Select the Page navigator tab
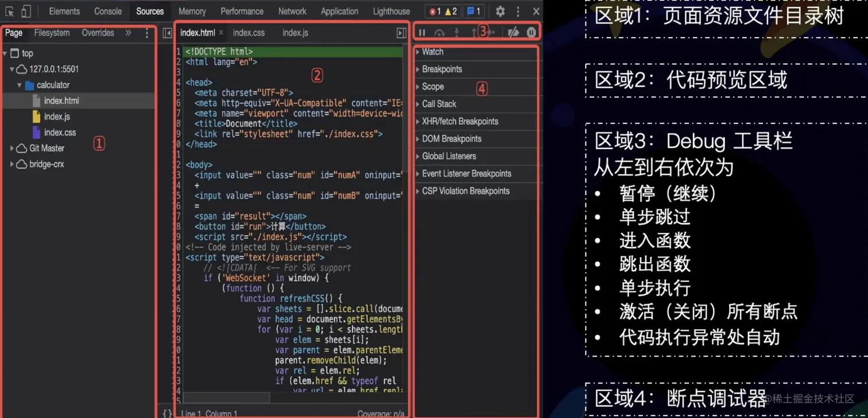This screenshot has height=418, width=868. pyautogui.click(x=14, y=33)
